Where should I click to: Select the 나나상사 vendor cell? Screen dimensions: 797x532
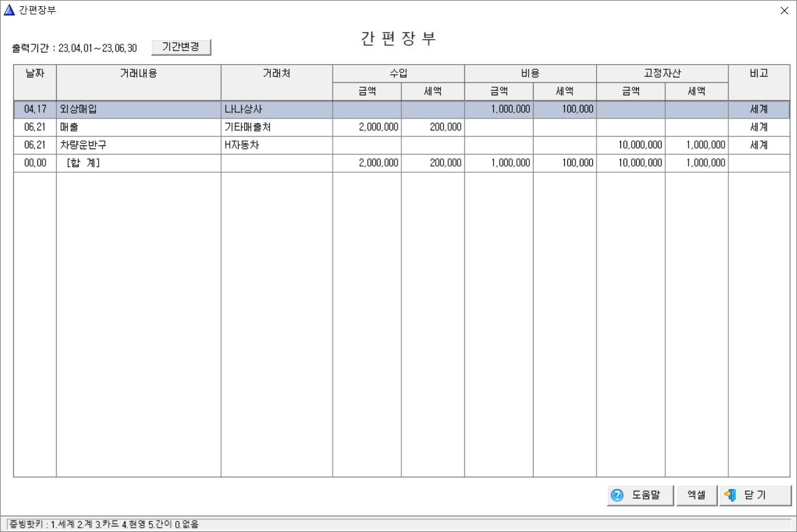coord(276,109)
